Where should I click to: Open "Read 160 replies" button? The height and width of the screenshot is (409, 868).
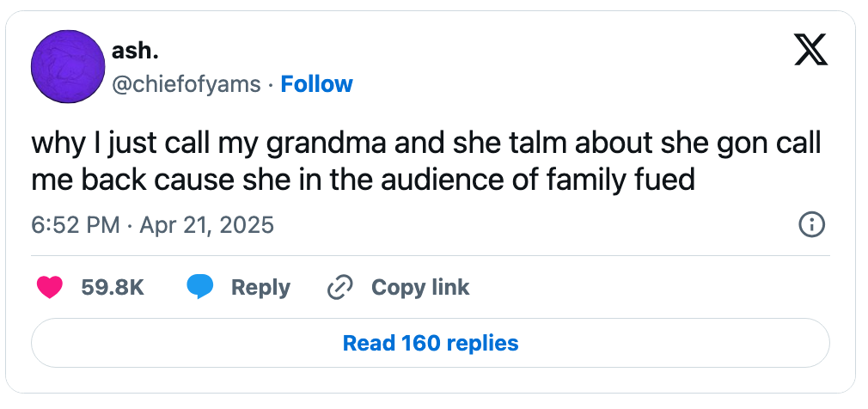tap(431, 344)
